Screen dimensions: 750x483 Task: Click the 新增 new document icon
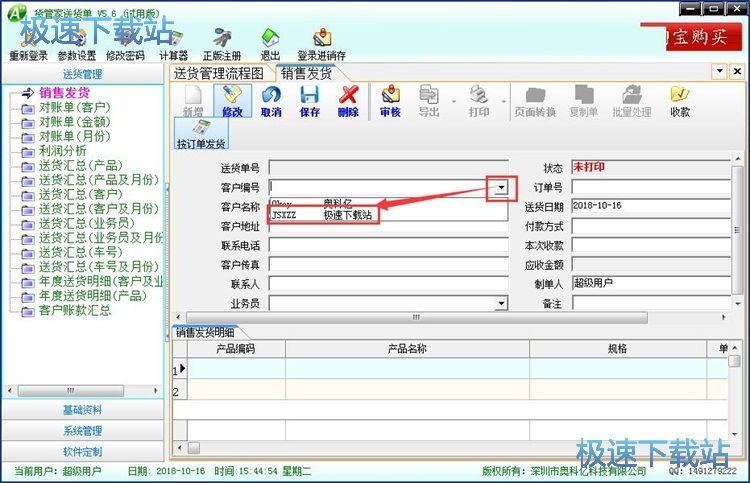click(x=193, y=95)
